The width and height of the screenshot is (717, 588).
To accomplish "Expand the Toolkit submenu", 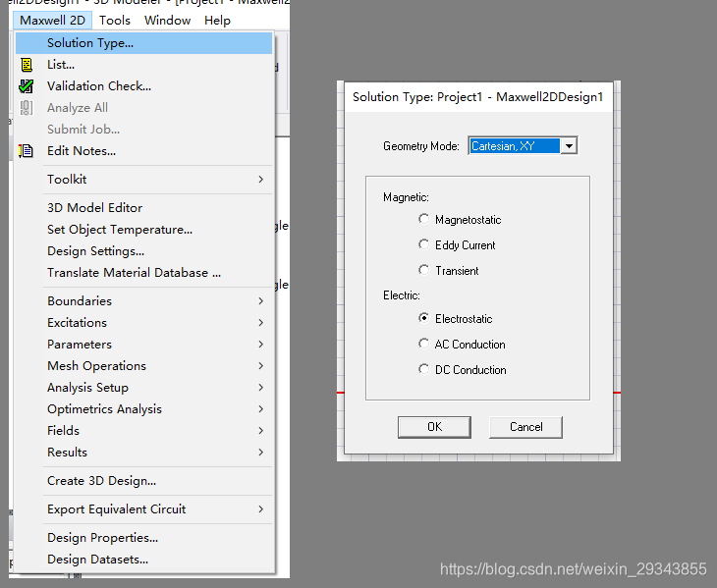I will [x=67, y=179].
